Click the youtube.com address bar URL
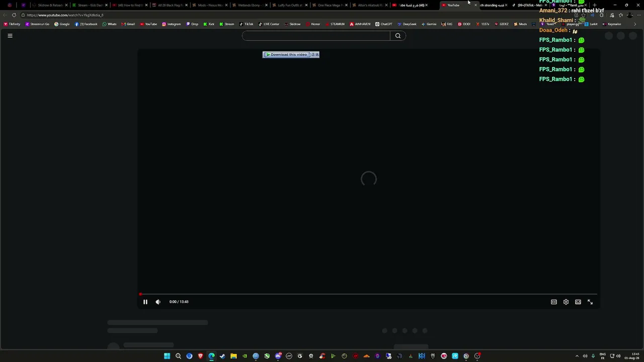 pyautogui.click(x=65, y=15)
